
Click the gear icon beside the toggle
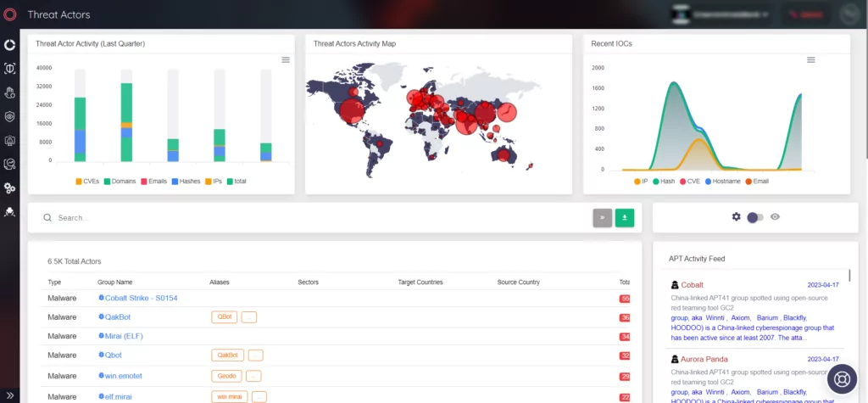point(737,216)
